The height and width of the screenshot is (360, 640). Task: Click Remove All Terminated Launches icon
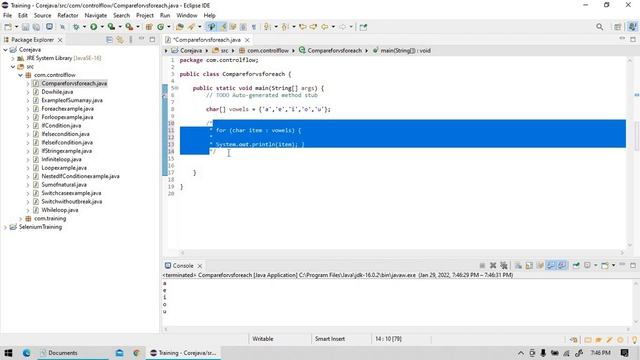(x=504, y=265)
